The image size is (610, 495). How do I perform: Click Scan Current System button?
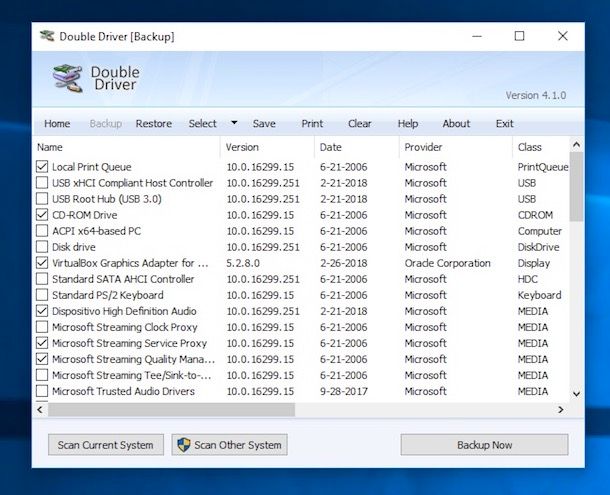(106, 444)
